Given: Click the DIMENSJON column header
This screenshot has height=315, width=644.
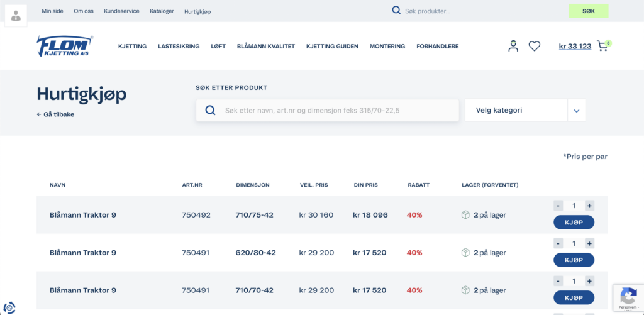Looking at the screenshot, I should coord(253,185).
